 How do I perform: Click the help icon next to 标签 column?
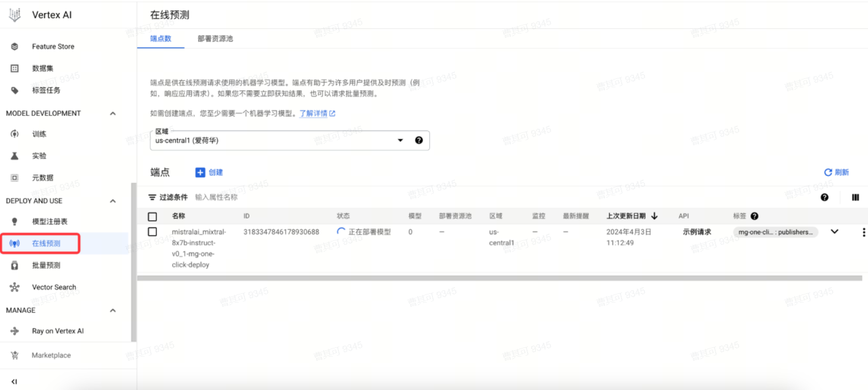click(x=755, y=216)
